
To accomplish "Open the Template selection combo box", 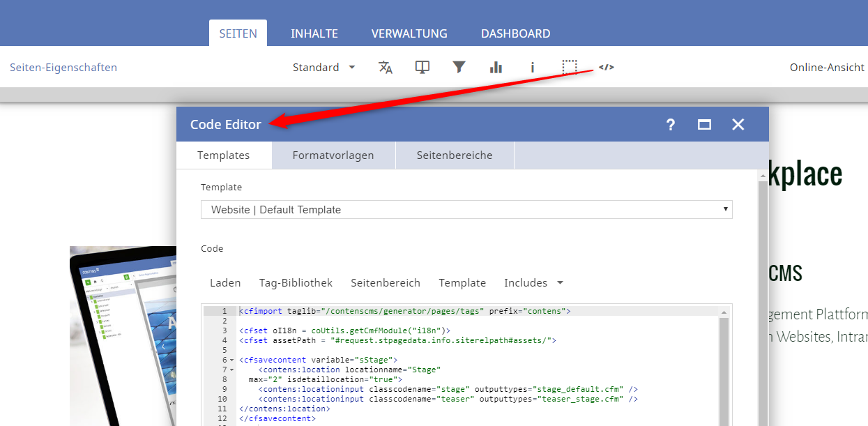I will click(x=466, y=209).
